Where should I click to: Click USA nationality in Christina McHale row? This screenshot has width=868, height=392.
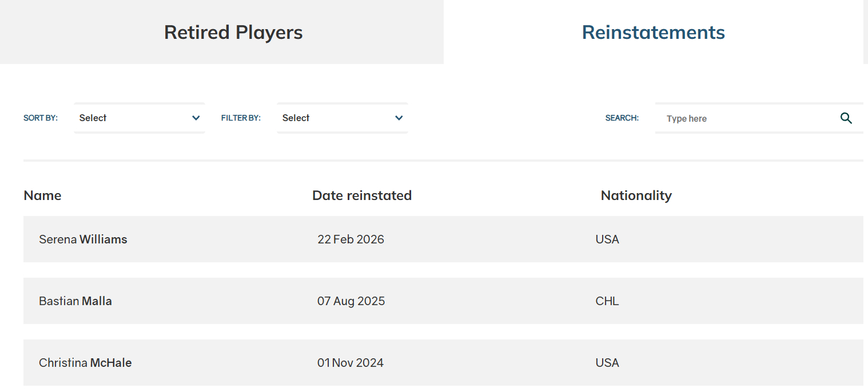(607, 363)
